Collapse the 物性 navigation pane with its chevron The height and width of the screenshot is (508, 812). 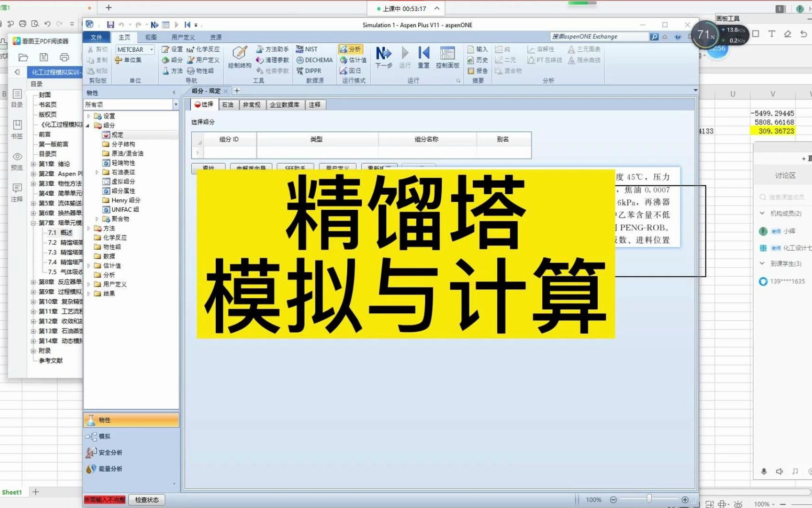[x=173, y=93]
